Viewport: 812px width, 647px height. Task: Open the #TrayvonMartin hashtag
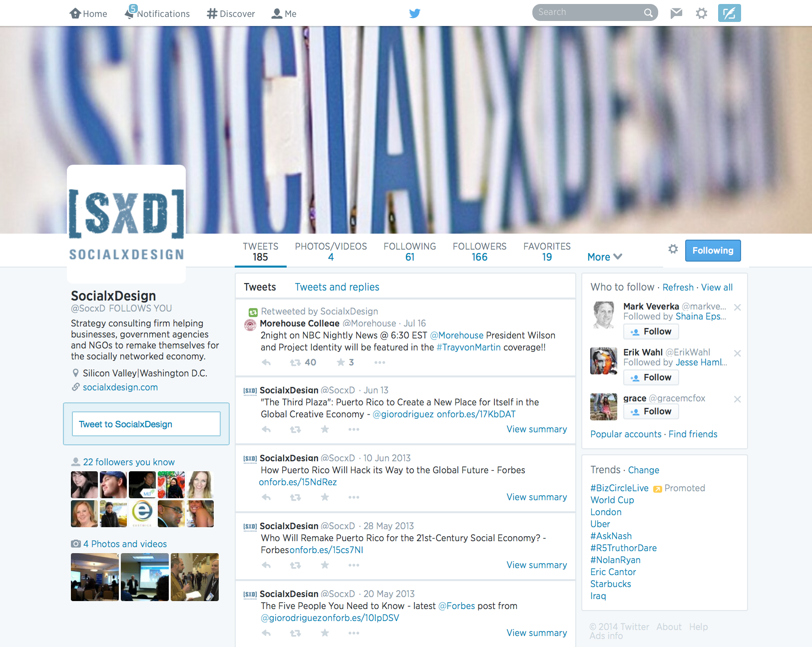pos(468,347)
